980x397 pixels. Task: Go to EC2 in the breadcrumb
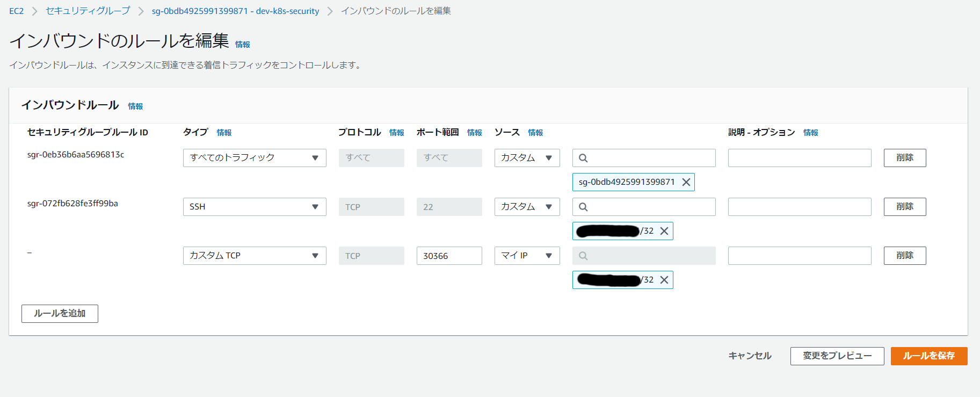pos(17,11)
